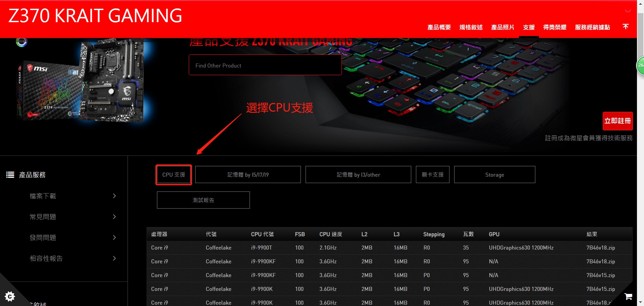
Task: Switch to the 產品概要 tab
Action: [439, 27]
